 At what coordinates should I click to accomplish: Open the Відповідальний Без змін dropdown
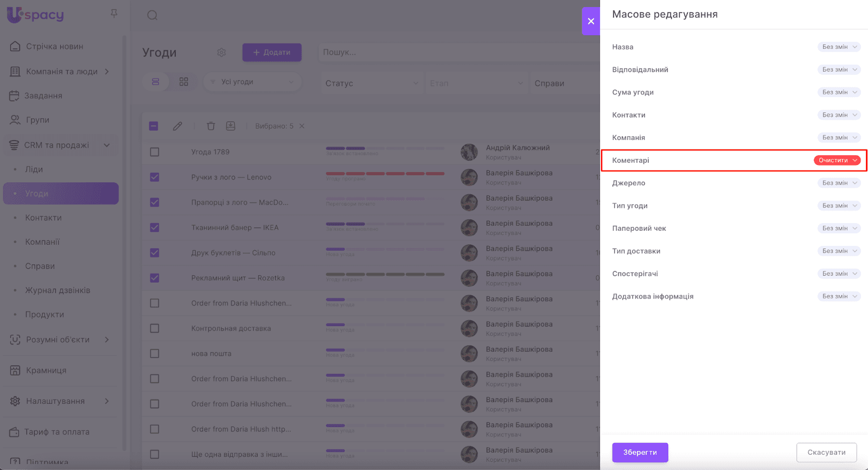click(839, 69)
